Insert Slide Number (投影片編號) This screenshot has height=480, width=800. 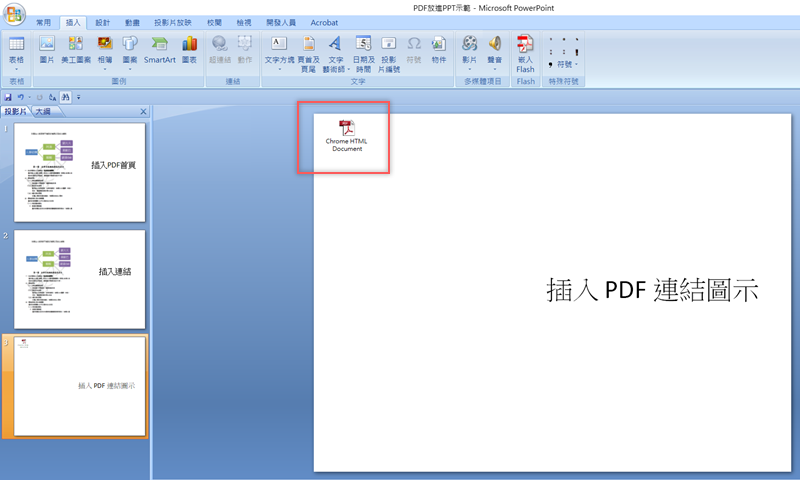389,50
